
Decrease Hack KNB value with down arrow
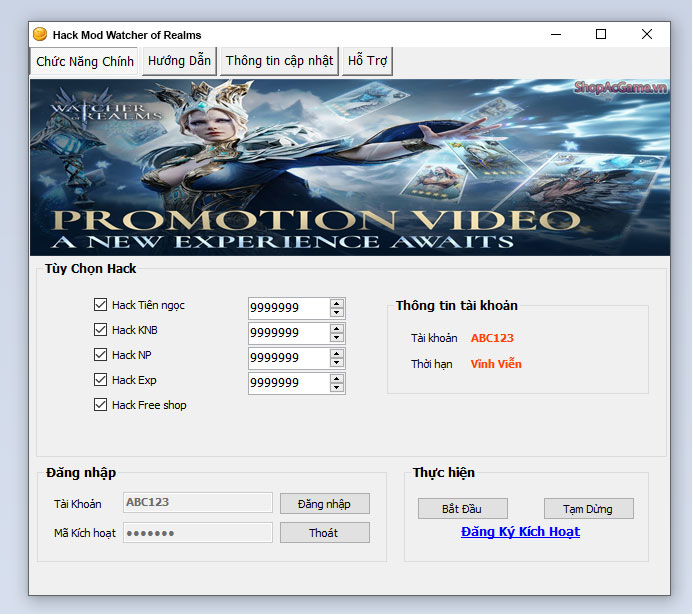click(x=336, y=338)
